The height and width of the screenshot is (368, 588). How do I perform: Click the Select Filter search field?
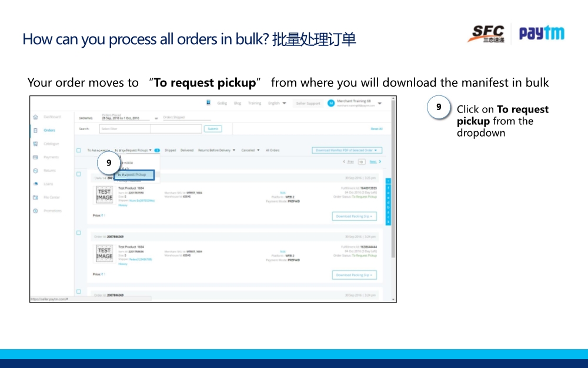coord(125,128)
